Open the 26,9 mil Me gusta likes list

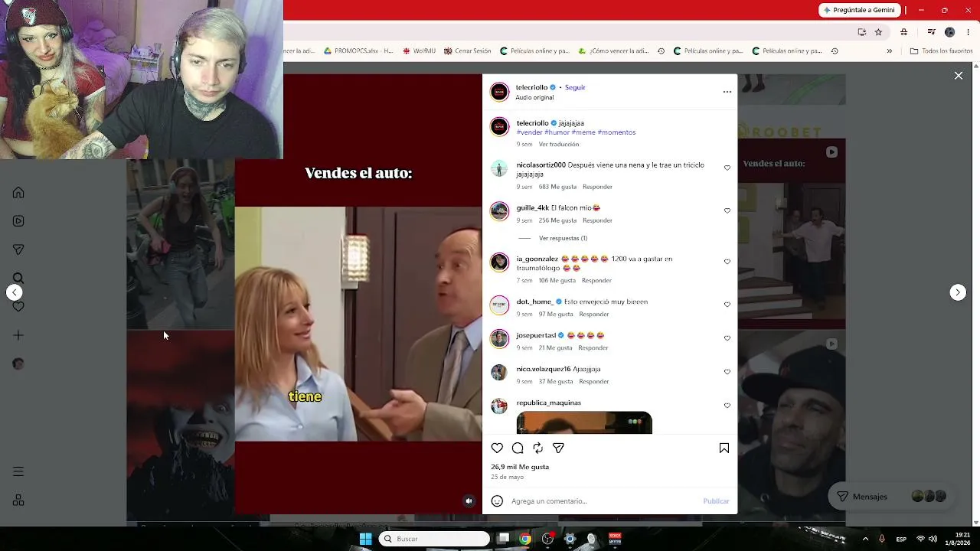520,467
